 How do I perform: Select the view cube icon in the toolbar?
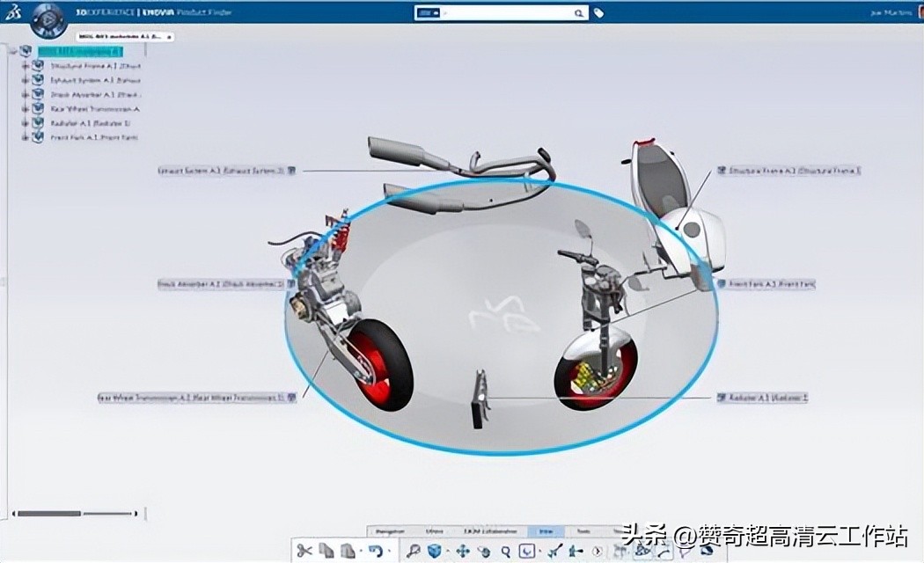coord(433,552)
